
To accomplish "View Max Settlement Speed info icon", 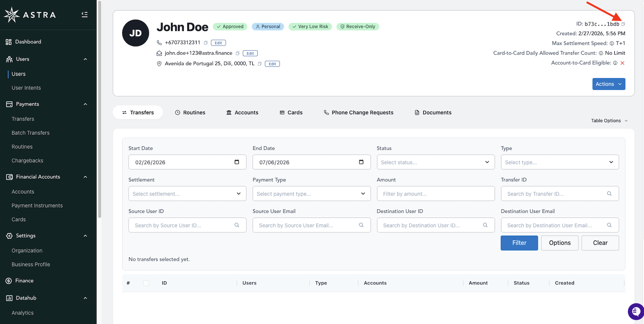I will point(612,44).
